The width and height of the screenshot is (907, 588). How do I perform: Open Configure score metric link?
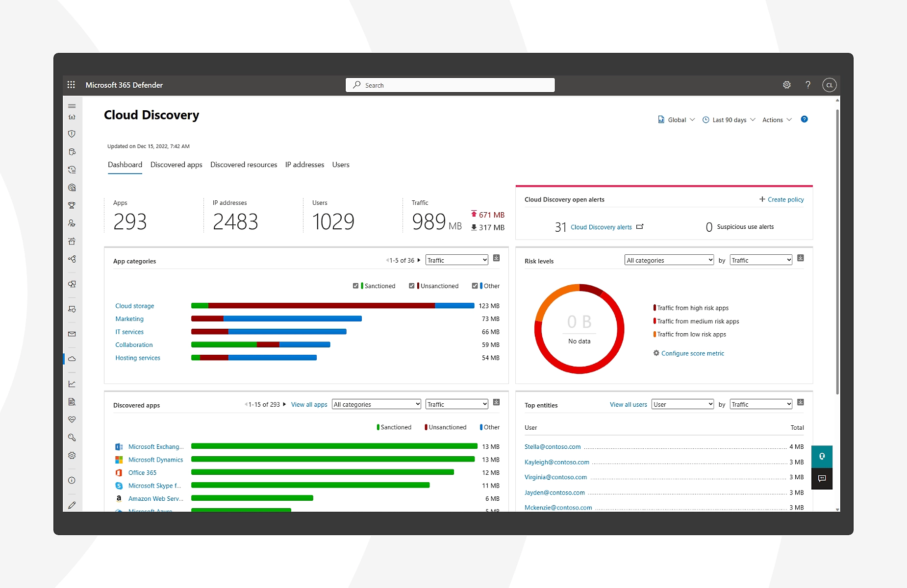(x=692, y=353)
